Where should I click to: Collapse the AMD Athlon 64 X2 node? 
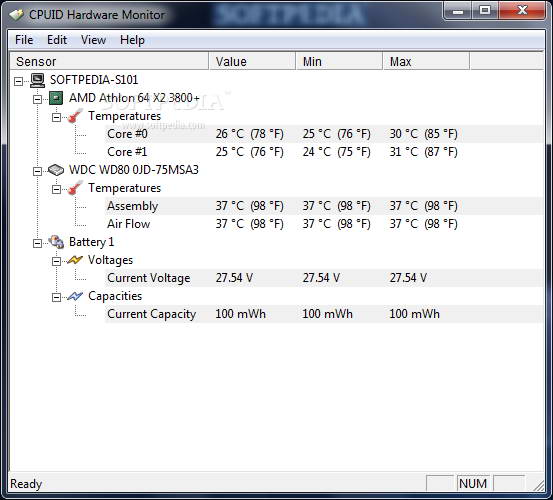point(37,99)
